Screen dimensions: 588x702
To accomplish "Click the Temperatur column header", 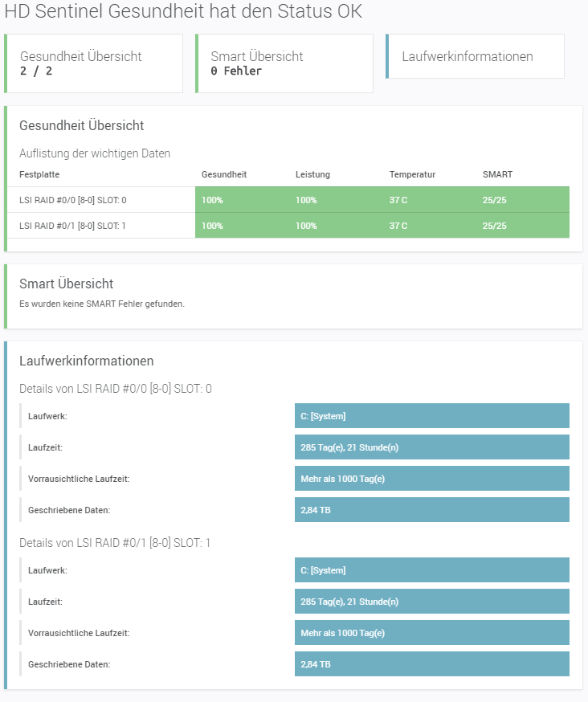I will click(412, 174).
